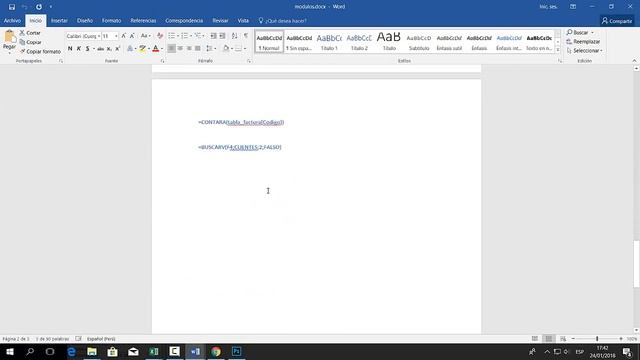Open line spacing options
Screen dimensions: 640x360
coord(211,49)
